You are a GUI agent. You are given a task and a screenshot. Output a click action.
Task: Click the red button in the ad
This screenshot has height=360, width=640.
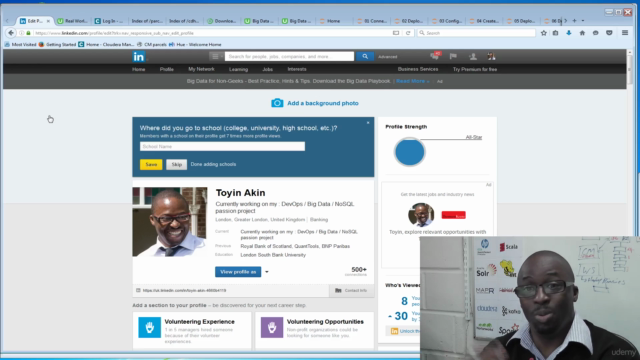[453, 215]
